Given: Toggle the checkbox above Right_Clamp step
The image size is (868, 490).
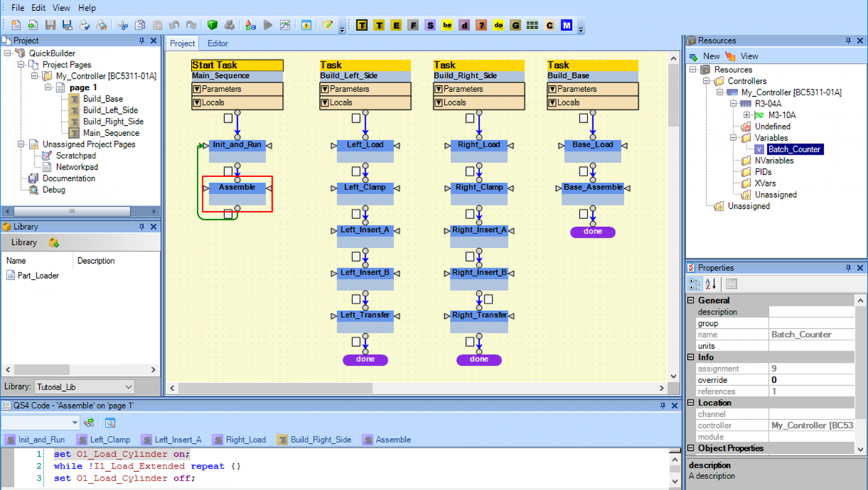Looking at the screenshot, I should (469, 172).
